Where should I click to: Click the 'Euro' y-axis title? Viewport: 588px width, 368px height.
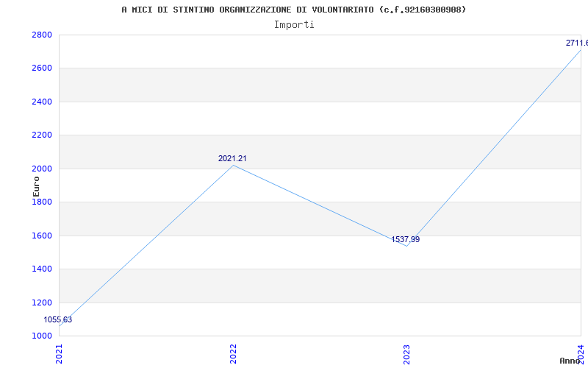(x=36, y=186)
